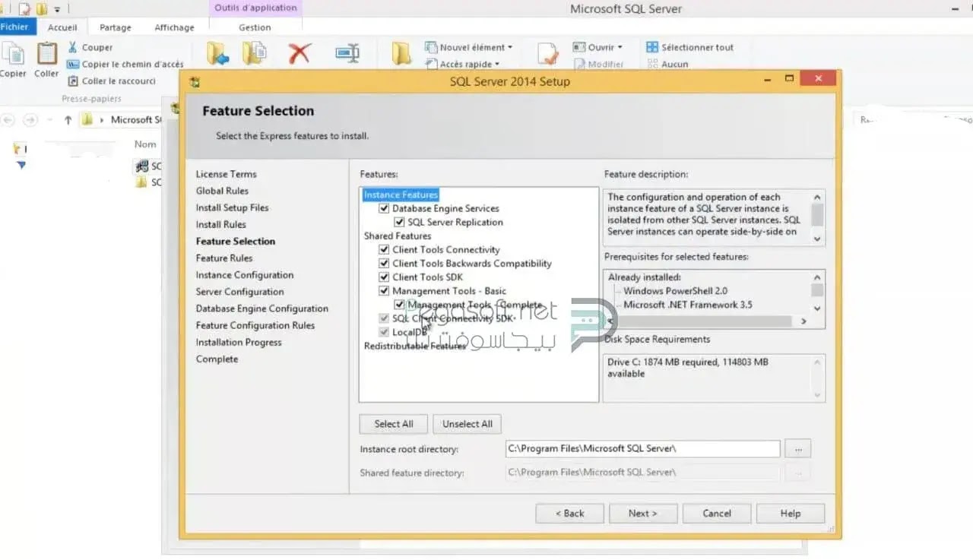Image resolution: width=973 pixels, height=560 pixels.
Task: Switch to the Accueil tab
Action: click(62, 27)
